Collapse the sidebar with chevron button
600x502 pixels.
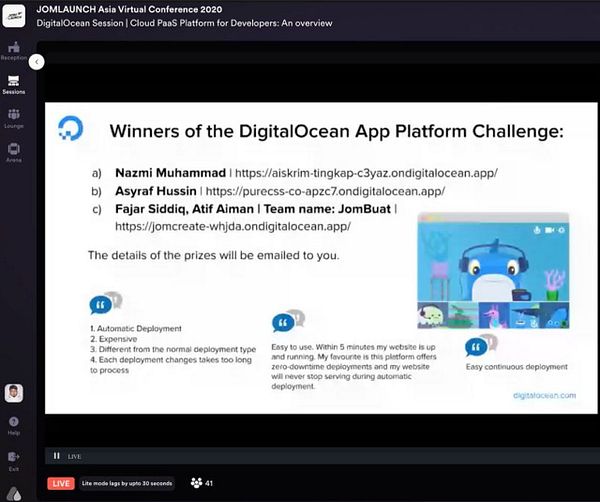[x=37, y=62]
